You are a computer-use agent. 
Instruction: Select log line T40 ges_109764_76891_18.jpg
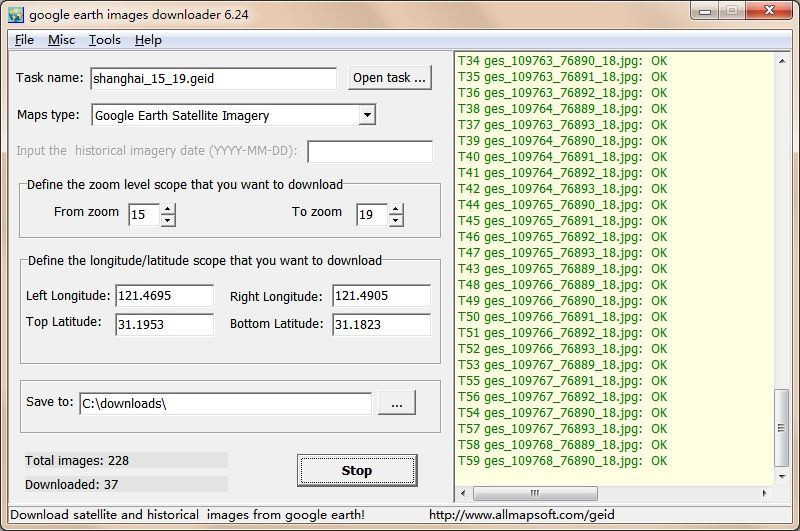pyautogui.click(x=562, y=157)
